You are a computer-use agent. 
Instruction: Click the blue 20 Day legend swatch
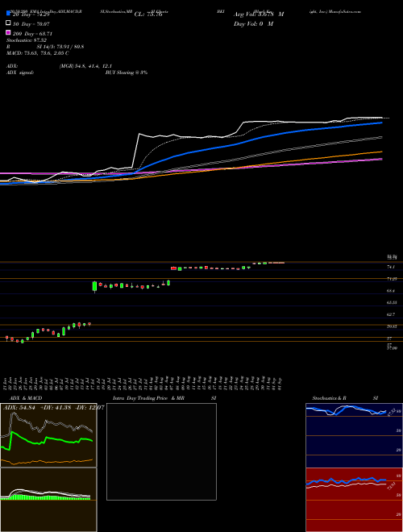pos(9,13)
